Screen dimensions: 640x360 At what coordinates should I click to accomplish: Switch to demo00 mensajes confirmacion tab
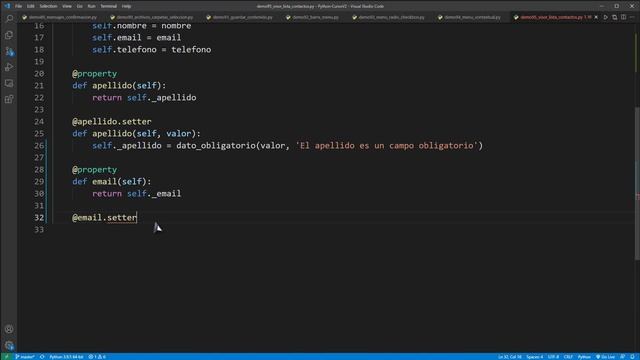62,17
